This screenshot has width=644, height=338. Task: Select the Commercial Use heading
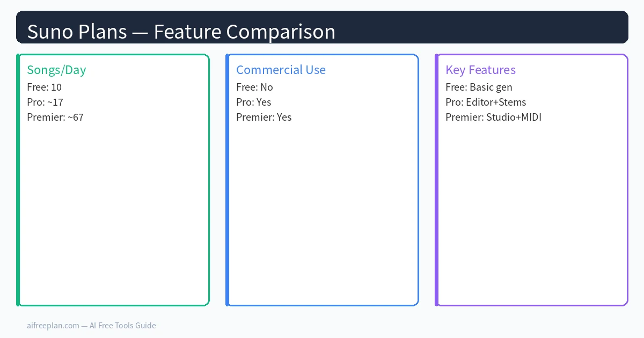click(281, 70)
